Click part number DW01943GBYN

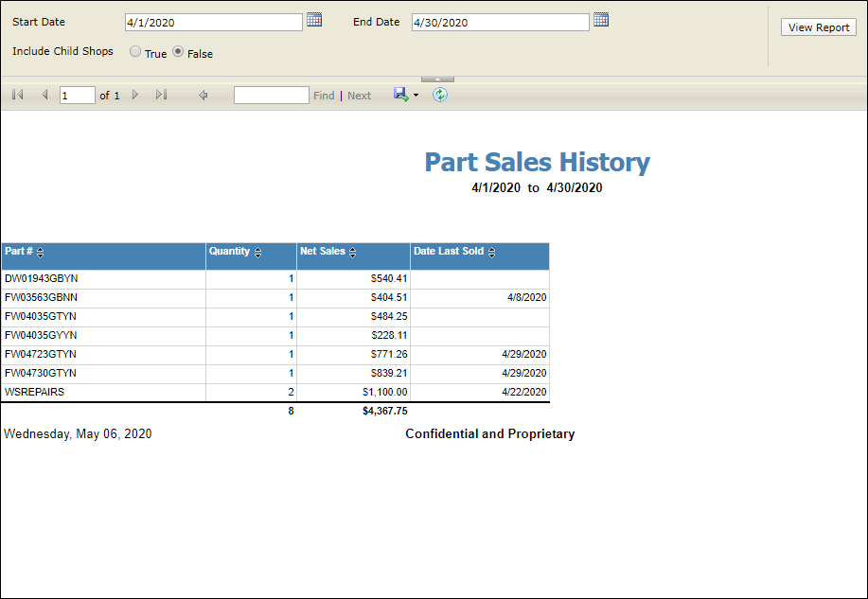pos(42,278)
